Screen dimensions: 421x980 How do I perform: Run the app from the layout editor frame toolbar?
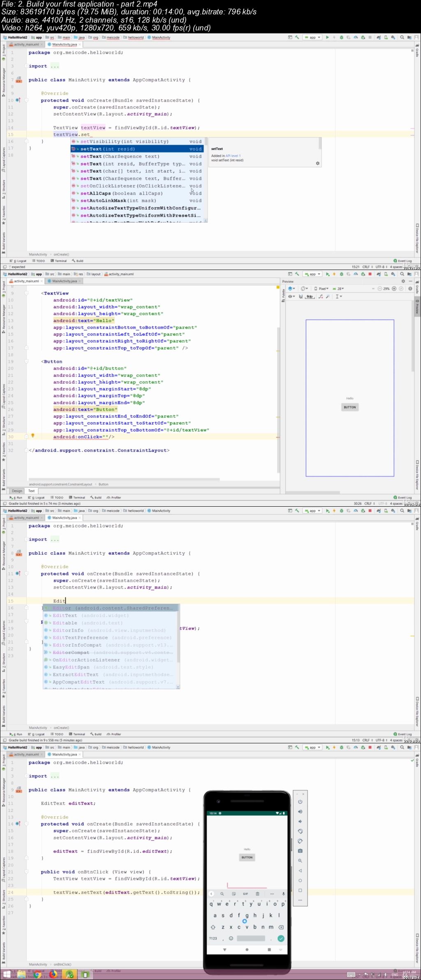(x=327, y=274)
